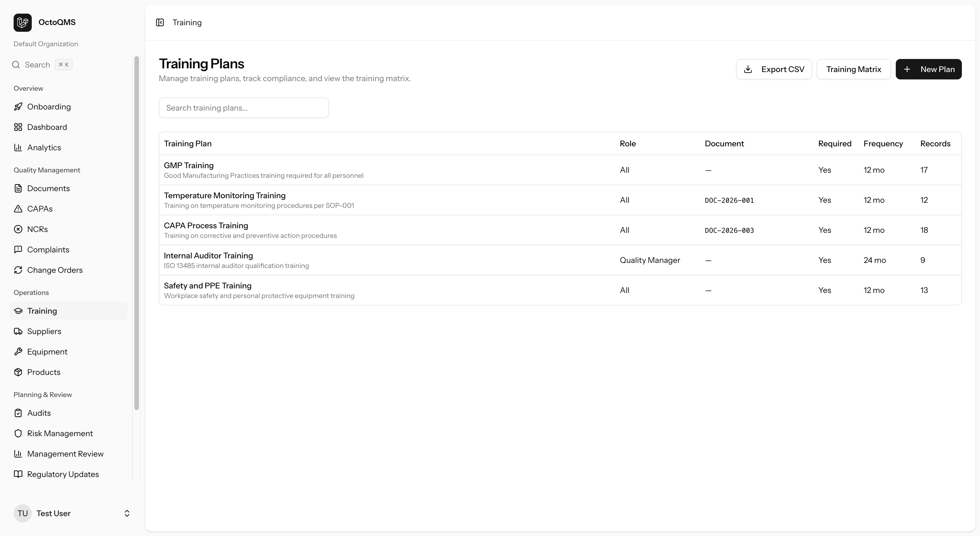Open Suppliers in the sidebar
The image size is (980, 536).
pyautogui.click(x=68, y=331)
